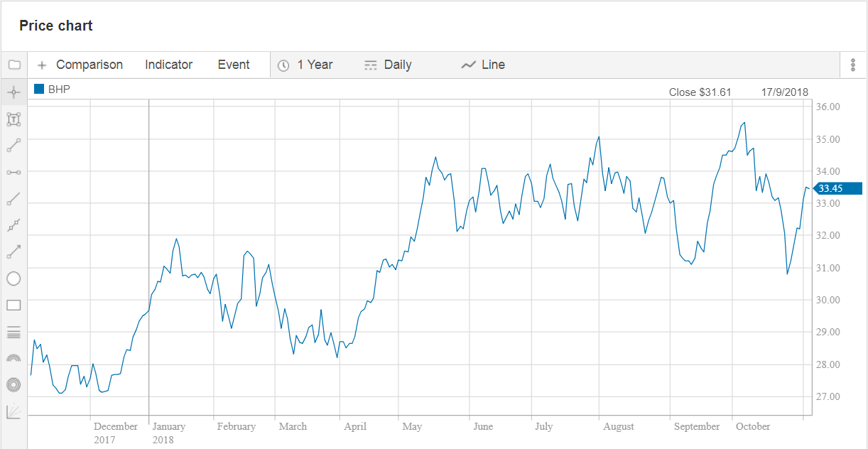Open the Indicator menu

[168, 65]
